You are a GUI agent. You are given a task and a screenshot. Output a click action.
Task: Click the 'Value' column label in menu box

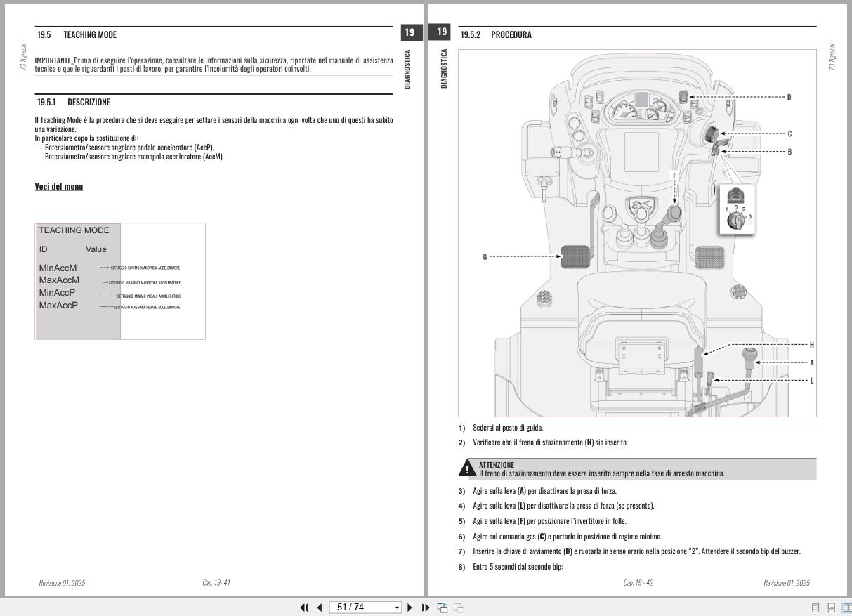click(96, 249)
